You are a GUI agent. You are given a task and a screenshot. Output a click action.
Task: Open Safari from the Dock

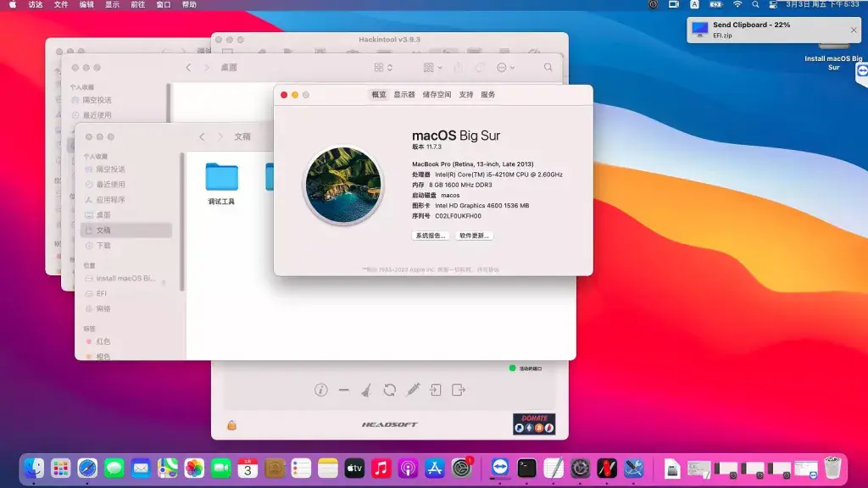tap(87, 469)
